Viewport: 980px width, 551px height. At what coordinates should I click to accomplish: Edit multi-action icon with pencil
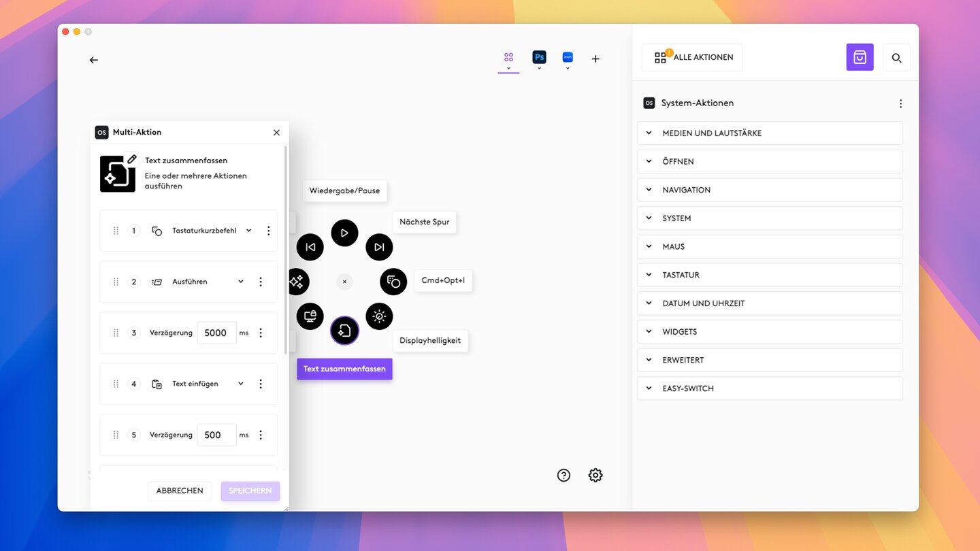click(132, 159)
